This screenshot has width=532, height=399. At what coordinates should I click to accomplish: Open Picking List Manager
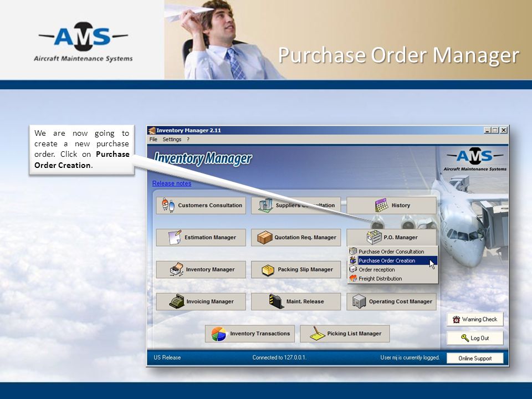pos(345,334)
